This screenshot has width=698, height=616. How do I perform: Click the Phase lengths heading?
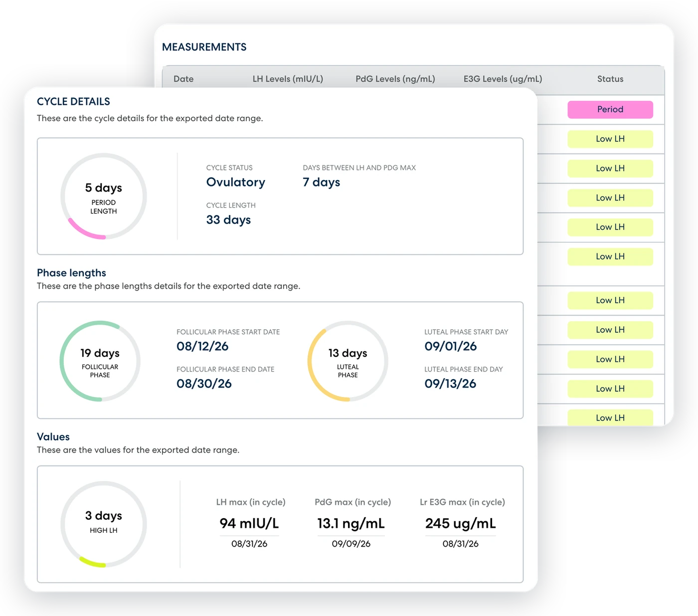pos(71,273)
